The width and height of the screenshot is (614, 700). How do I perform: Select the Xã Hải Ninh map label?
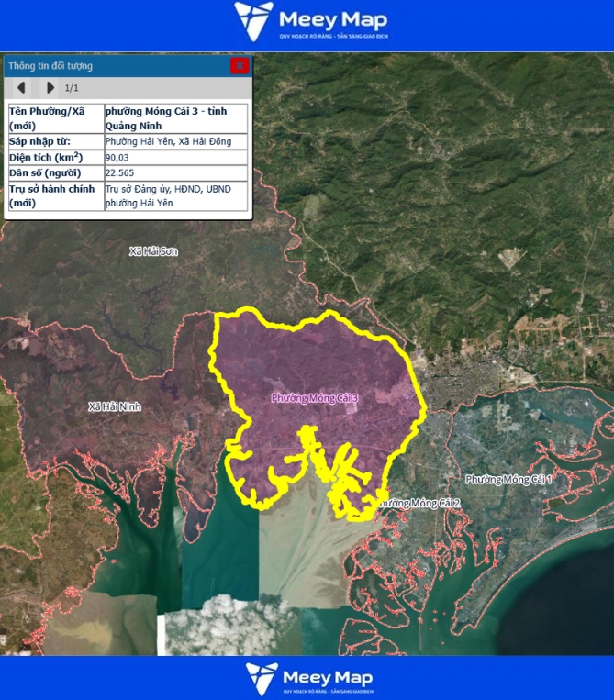pyautogui.click(x=115, y=406)
